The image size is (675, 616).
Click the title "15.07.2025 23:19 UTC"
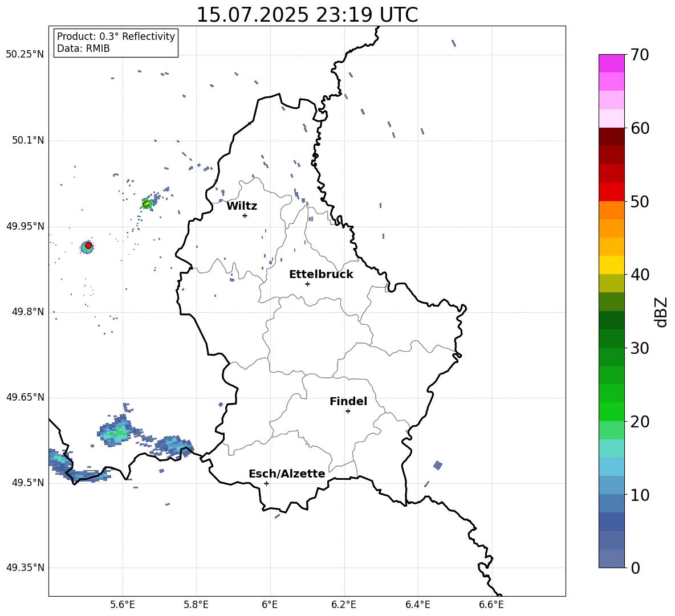point(307,15)
